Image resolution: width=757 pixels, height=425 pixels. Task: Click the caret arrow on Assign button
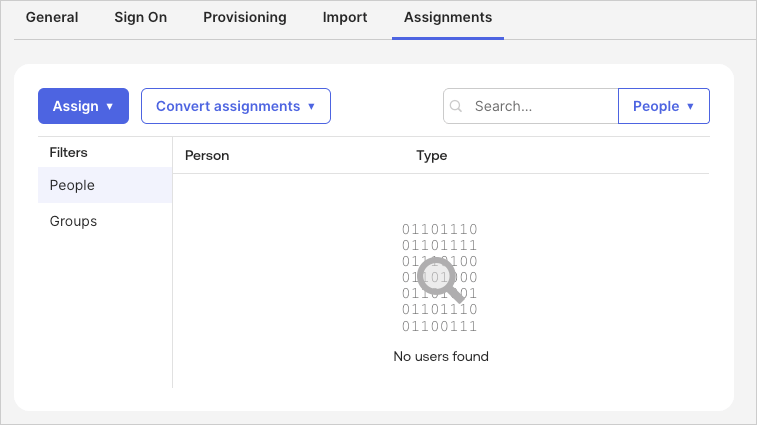pos(110,106)
